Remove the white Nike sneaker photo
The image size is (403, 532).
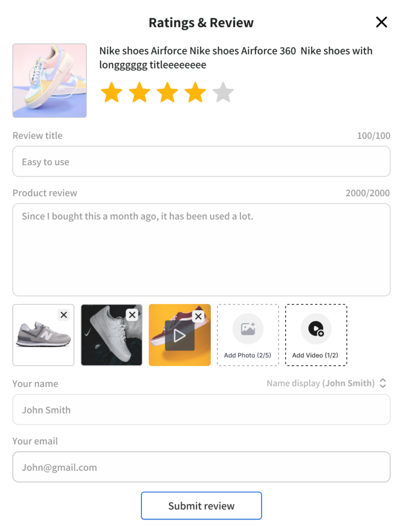[x=132, y=315]
